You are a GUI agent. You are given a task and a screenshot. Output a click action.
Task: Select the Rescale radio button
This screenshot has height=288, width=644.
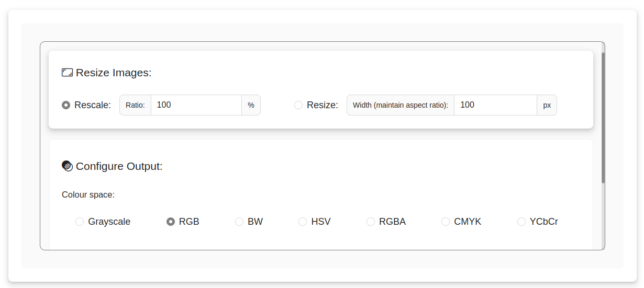coord(66,105)
